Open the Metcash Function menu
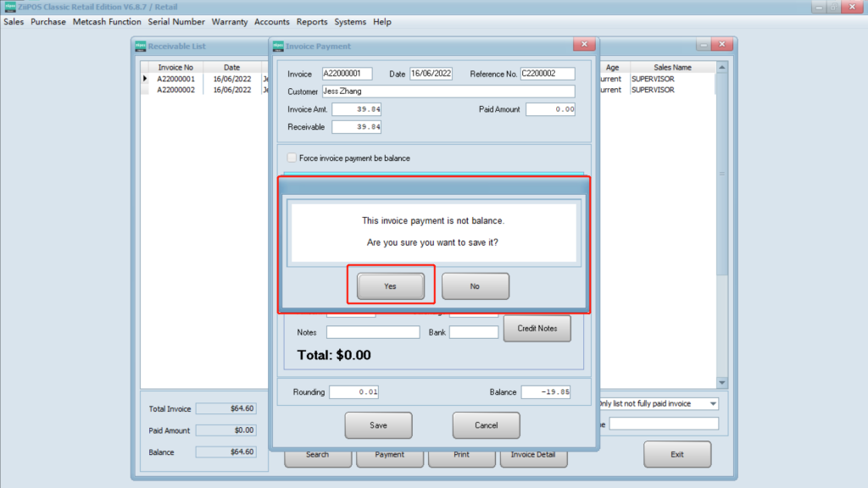Image resolution: width=868 pixels, height=488 pixels. [107, 22]
